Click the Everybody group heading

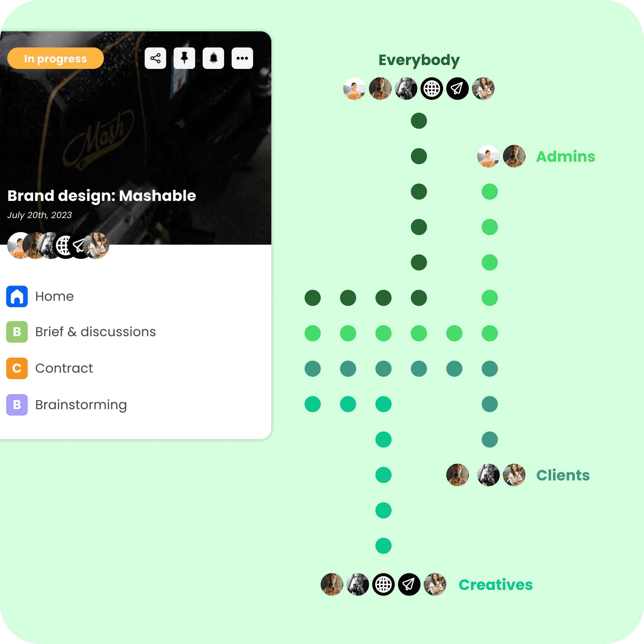[419, 60]
